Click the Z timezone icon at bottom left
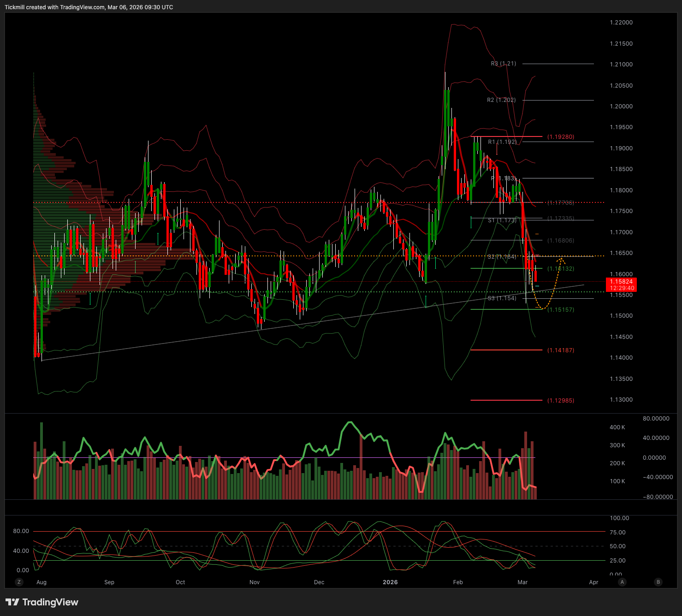This screenshot has height=616, width=682. click(19, 582)
